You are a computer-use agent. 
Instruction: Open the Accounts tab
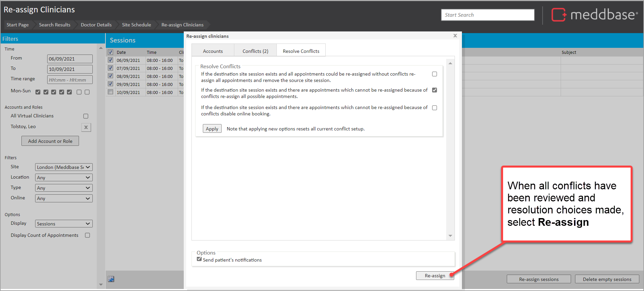[213, 51]
